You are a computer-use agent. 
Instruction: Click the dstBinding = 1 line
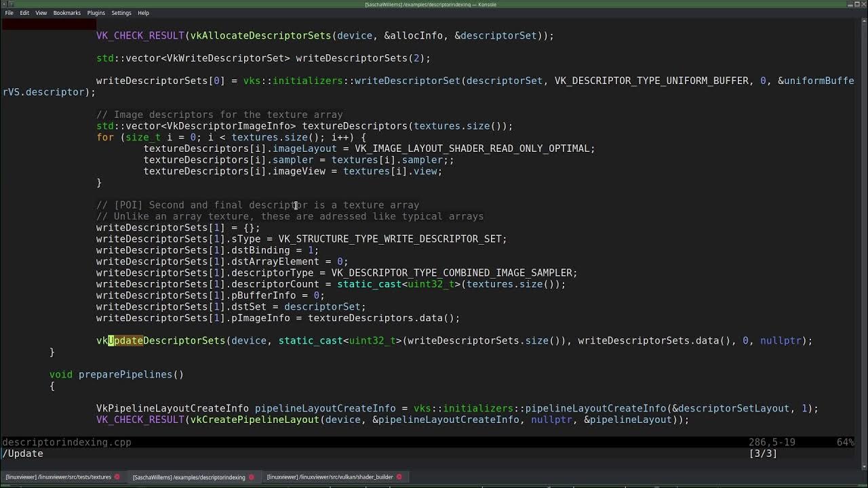208,250
